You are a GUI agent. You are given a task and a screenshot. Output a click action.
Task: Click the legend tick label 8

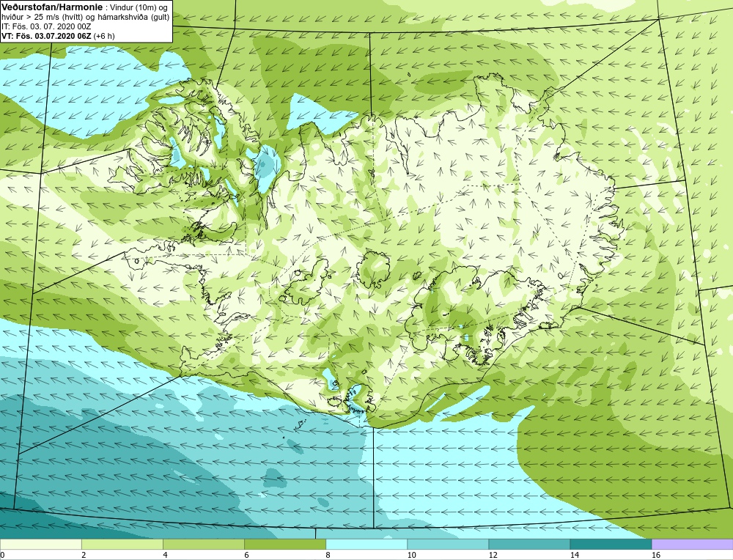328,555
